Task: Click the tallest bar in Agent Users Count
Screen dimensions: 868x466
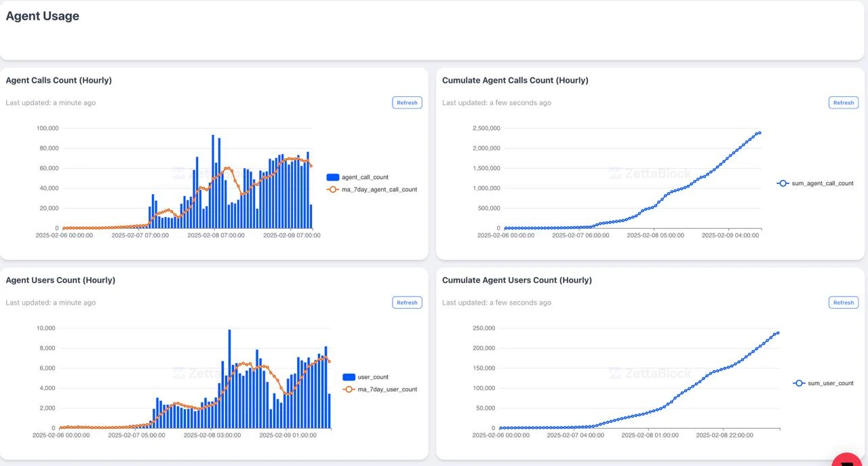Action: 229,380
